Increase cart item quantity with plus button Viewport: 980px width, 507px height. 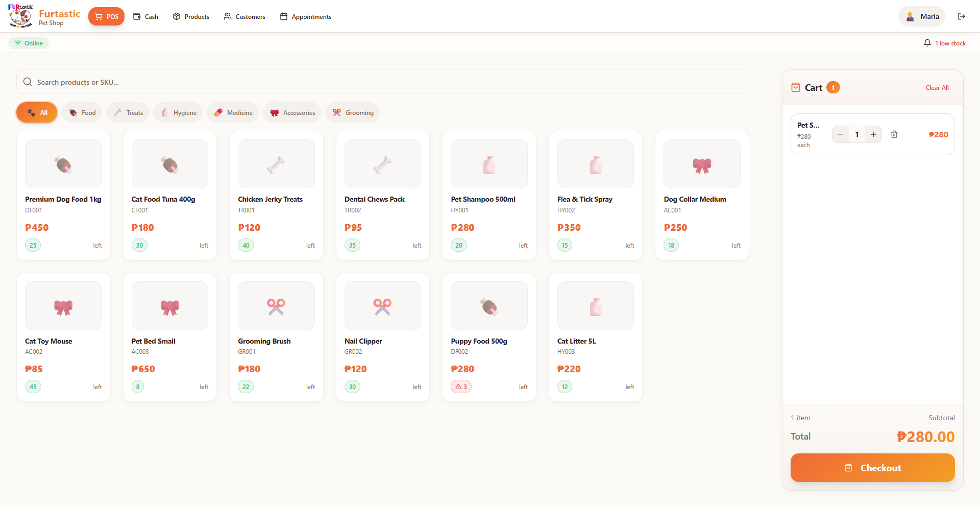pos(873,134)
